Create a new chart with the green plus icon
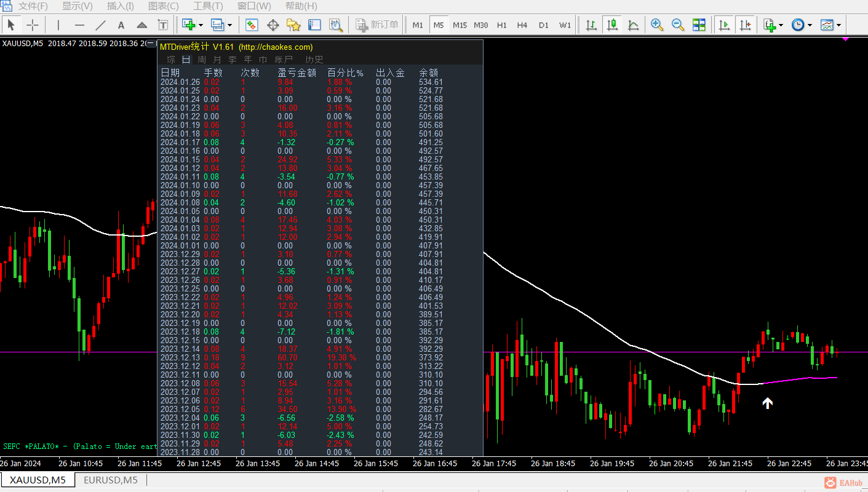This screenshot has height=492, width=868. (188, 25)
